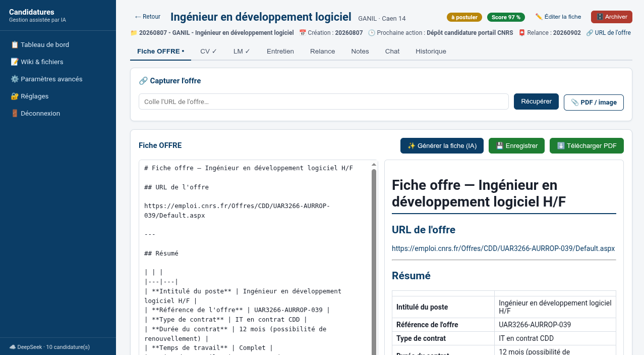Click the gear icon beside Paramètres avancés

(15, 79)
